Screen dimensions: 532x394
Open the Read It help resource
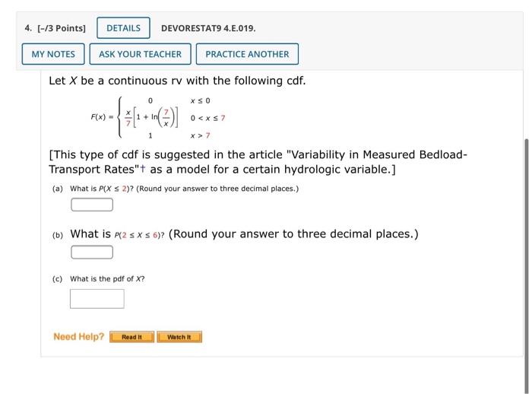(132, 337)
